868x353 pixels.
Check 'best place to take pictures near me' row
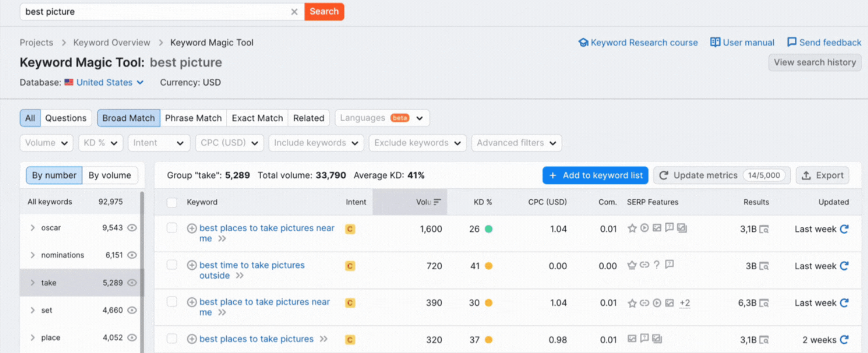[172, 302]
